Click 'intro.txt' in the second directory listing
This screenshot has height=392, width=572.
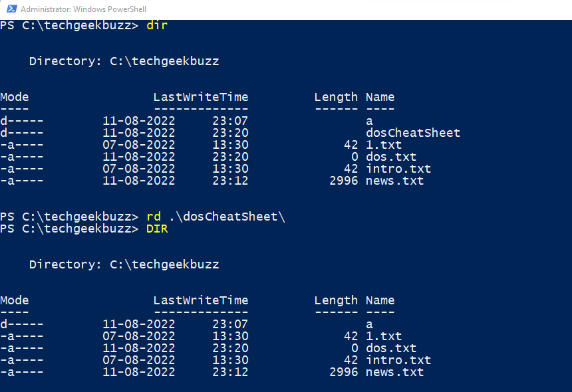coord(398,360)
